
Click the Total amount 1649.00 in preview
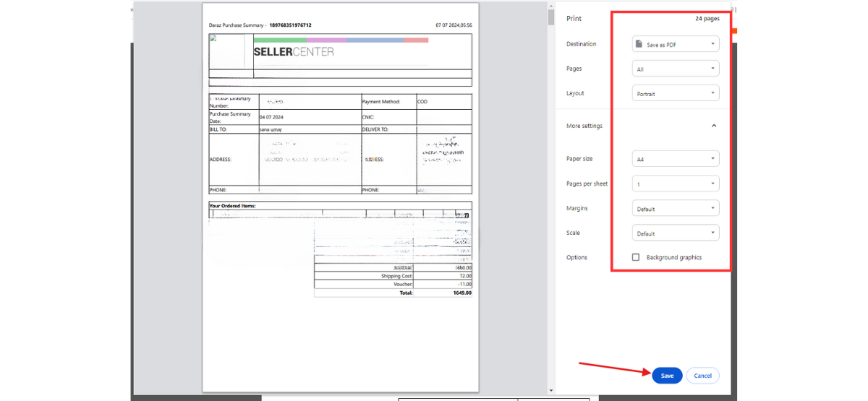462,293
